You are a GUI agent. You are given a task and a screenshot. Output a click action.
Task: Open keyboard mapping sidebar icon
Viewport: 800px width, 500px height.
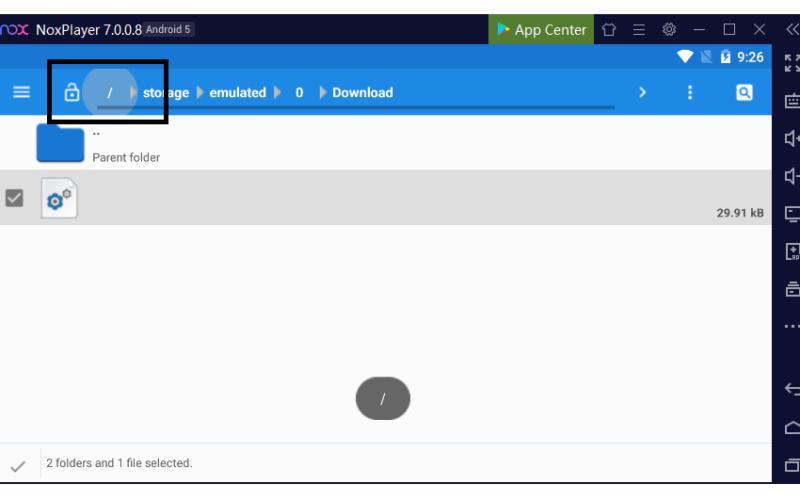click(x=792, y=101)
